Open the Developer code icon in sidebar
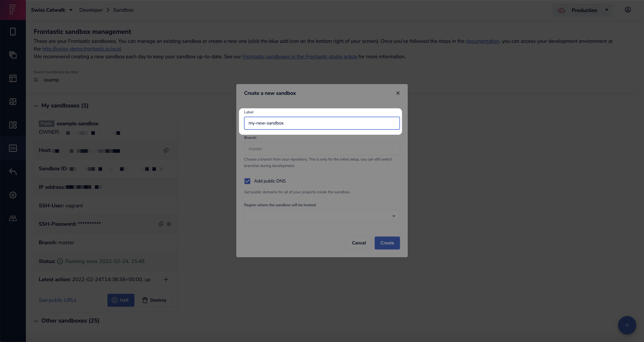 (x=13, y=148)
